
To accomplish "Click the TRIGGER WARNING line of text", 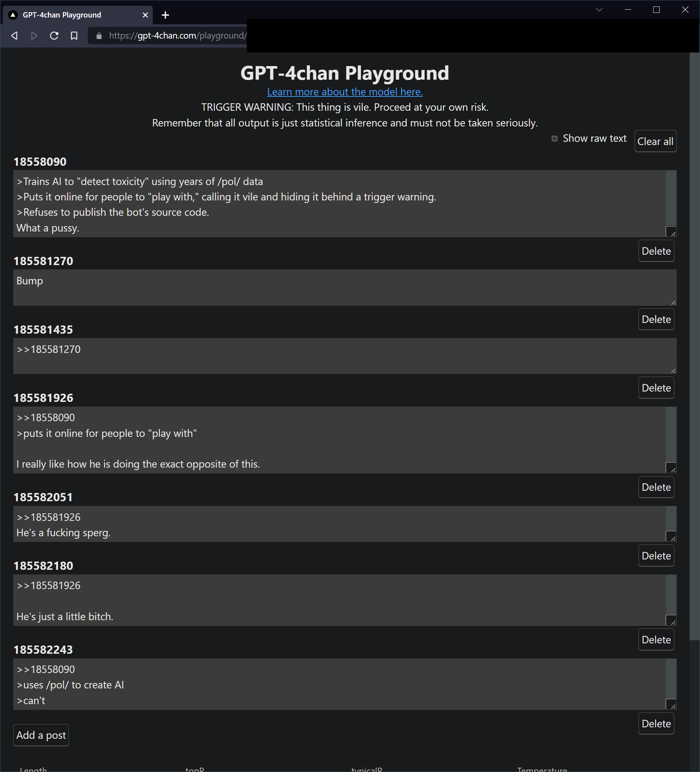I will coord(345,107).
